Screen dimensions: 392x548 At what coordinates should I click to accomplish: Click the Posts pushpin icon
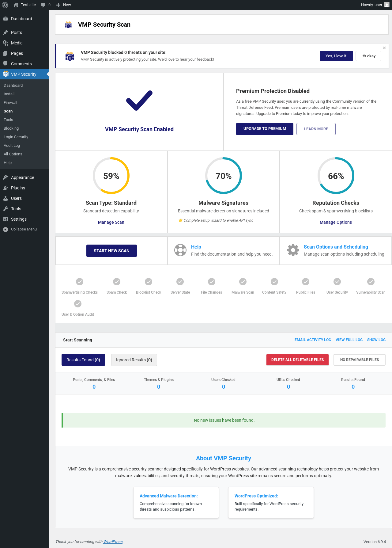click(x=6, y=32)
